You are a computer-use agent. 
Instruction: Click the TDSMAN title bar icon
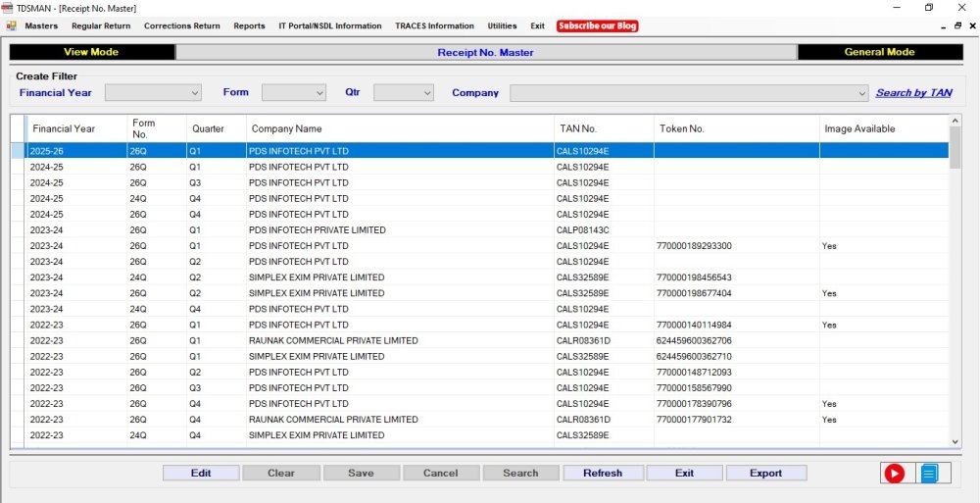point(8,8)
